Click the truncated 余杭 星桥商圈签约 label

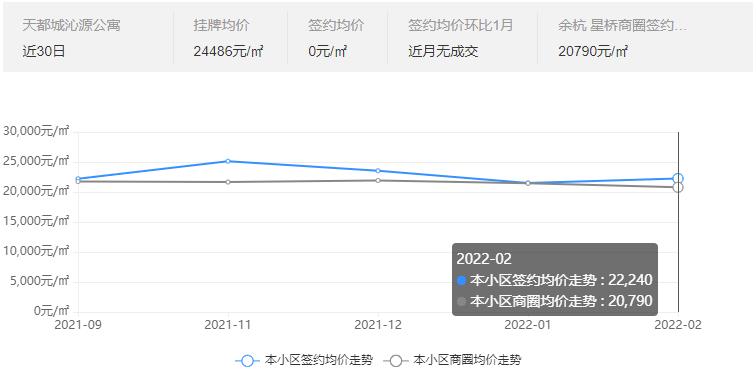coord(622,25)
